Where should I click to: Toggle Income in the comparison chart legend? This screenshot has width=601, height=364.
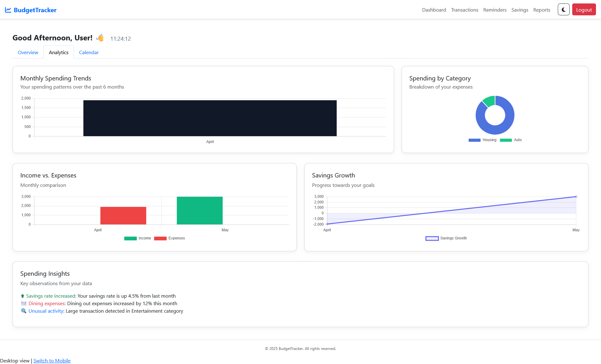138,238
